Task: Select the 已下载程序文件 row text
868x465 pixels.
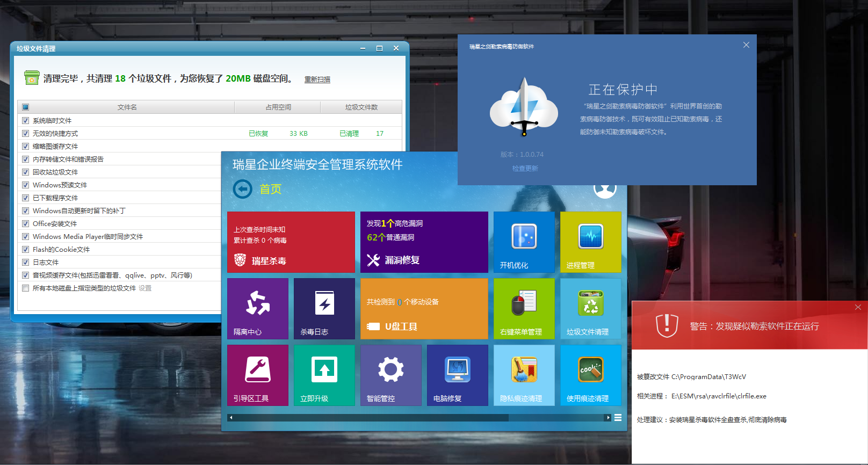Action: click(x=55, y=198)
